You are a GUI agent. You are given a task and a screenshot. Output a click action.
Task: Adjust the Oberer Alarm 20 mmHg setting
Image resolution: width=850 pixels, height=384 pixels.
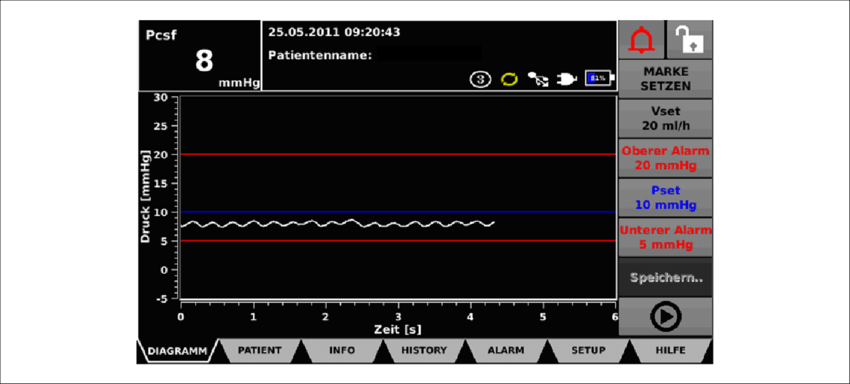point(665,158)
